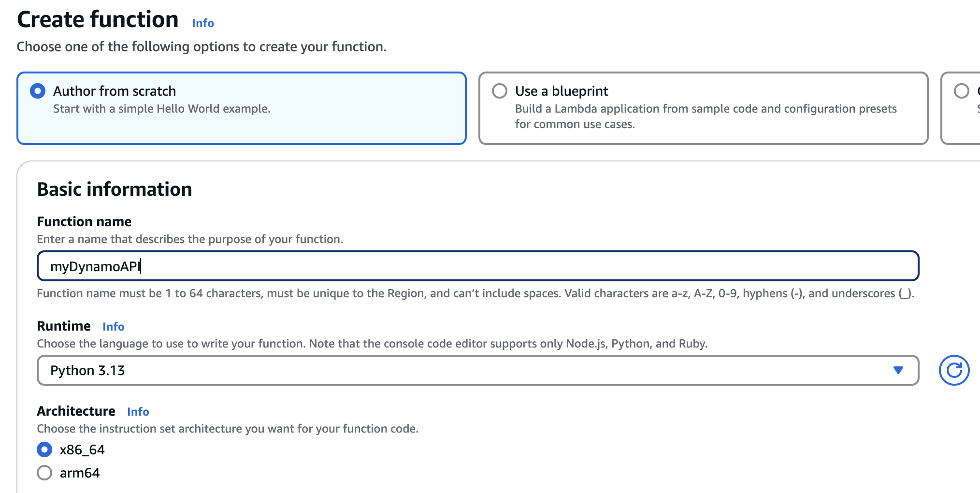
Task: Choose the arm64 architecture
Action: pos(44,473)
